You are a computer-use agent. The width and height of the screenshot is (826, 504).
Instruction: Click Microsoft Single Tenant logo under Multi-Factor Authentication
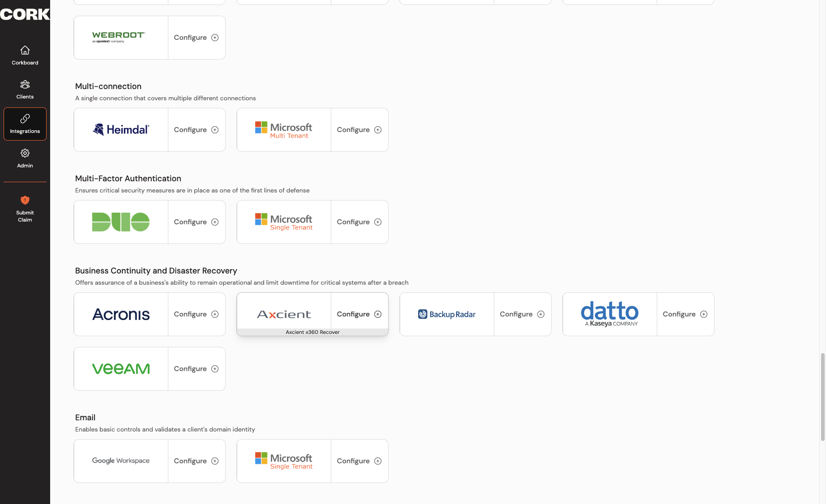coord(284,222)
